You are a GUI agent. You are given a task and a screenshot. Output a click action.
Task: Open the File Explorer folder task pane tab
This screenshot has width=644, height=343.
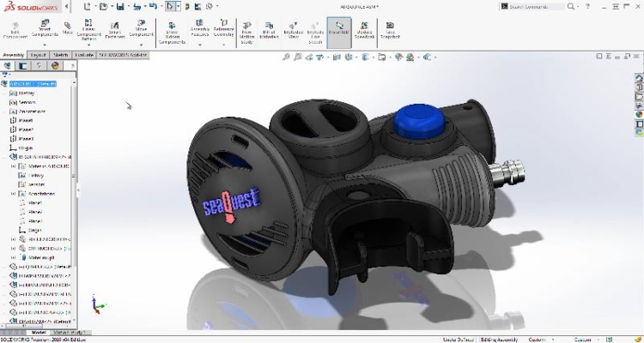tap(639, 97)
